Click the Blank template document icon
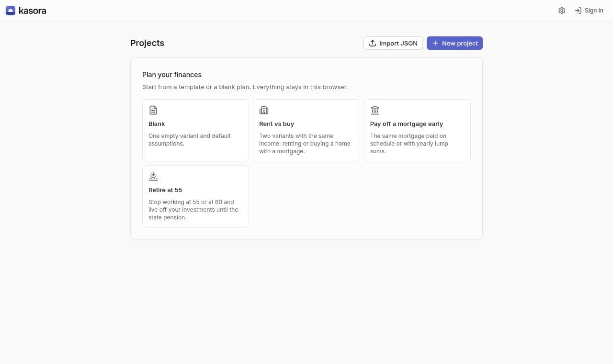The width and height of the screenshot is (613, 364). pos(153,110)
